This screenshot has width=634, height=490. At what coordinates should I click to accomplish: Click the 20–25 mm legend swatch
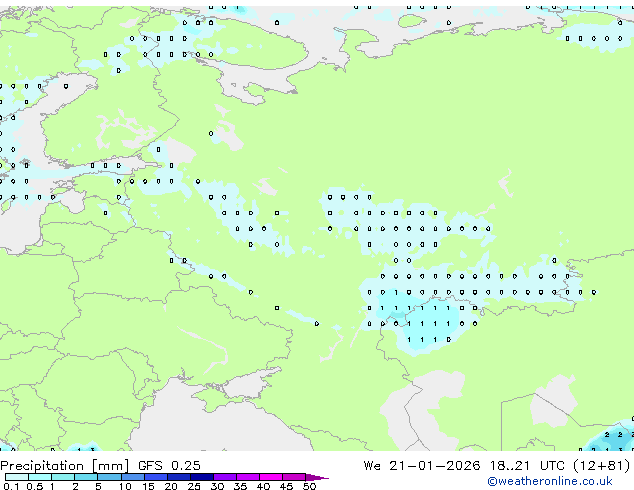pos(178,477)
